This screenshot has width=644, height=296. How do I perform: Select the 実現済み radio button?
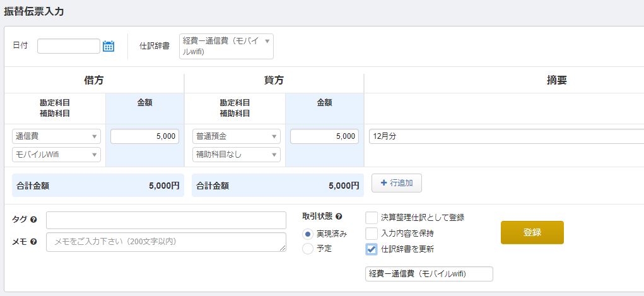[x=308, y=234]
